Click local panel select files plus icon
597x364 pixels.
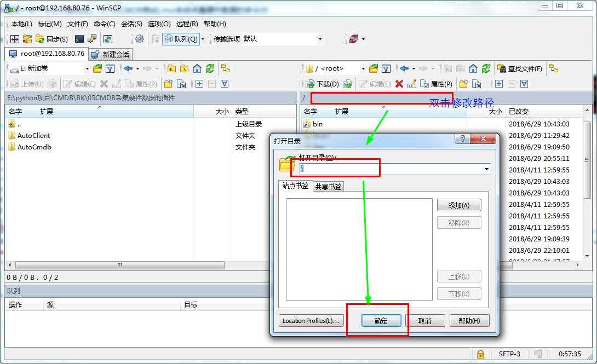199,84
